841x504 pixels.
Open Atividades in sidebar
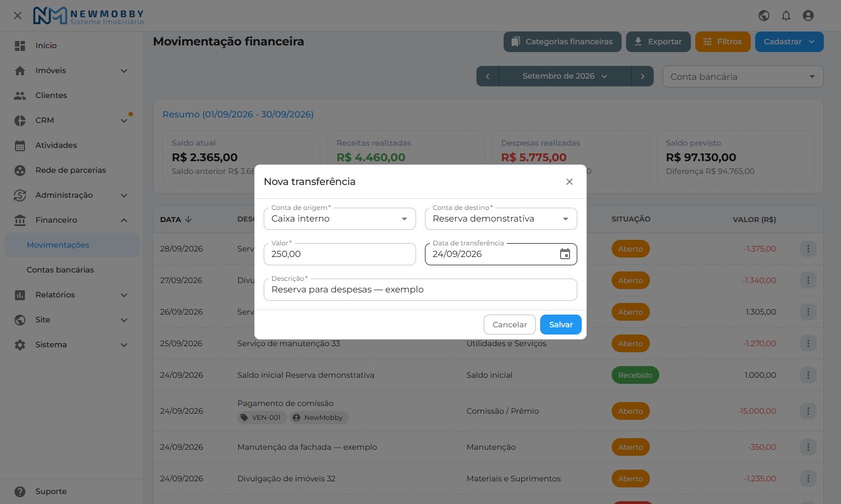[72, 145]
